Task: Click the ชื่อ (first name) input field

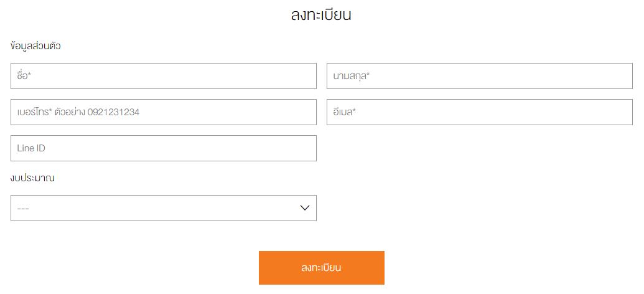Action: (x=163, y=76)
